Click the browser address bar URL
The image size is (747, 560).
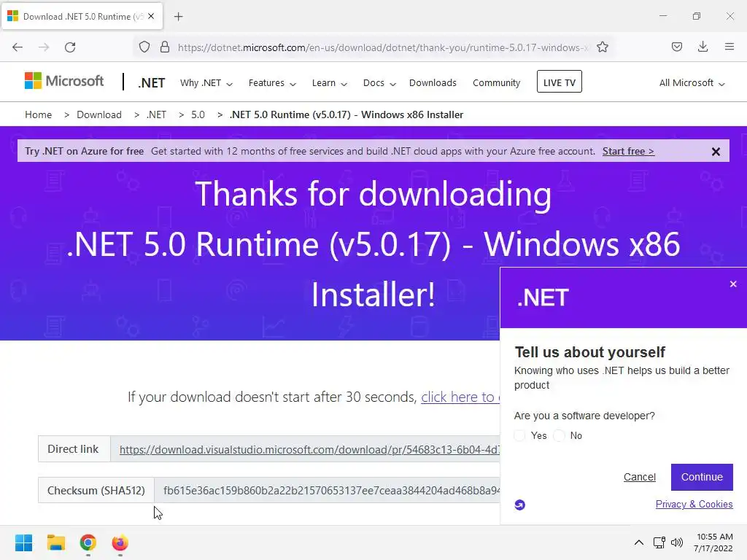click(x=383, y=47)
